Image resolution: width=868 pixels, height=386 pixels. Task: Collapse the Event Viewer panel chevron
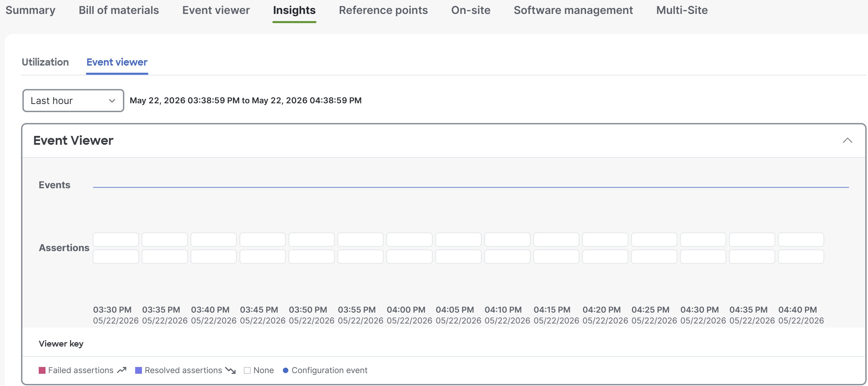click(x=847, y=140)
